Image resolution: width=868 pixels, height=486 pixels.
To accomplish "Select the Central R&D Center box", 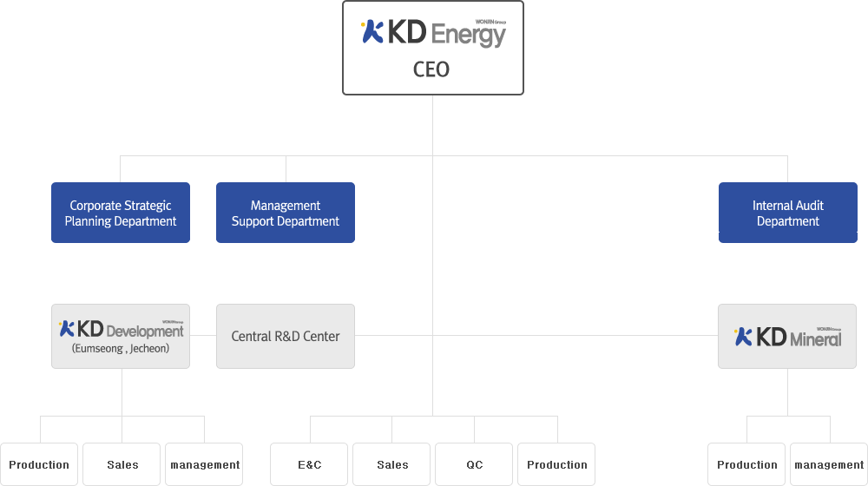I will [286, 336].
